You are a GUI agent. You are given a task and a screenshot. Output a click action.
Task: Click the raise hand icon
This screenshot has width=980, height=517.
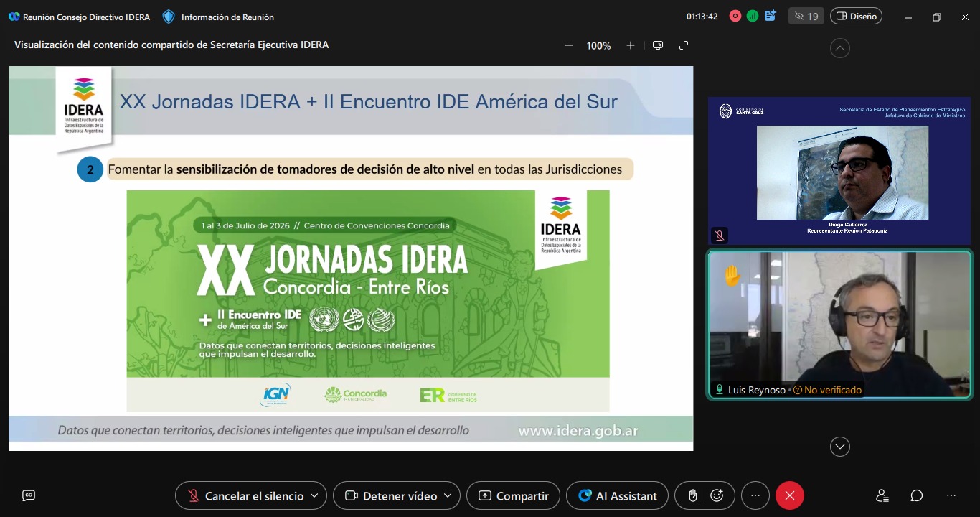click(x=692, y=495)
